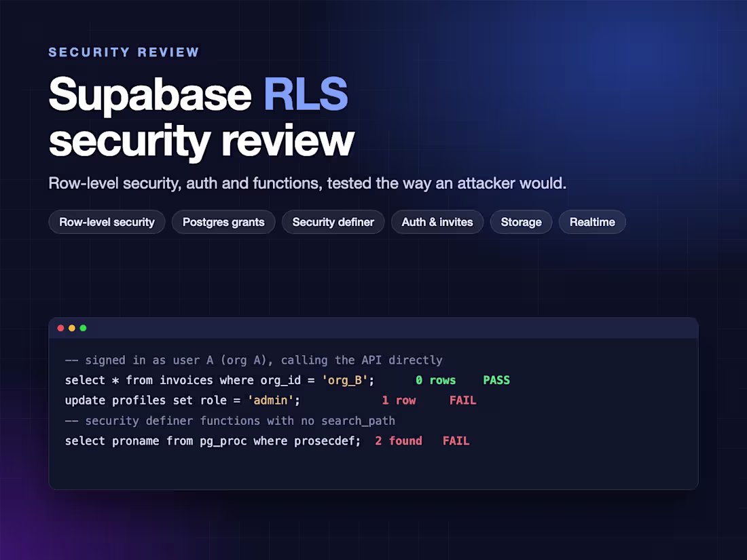The image size is (747, 560).
Task: Select the Storage pill
Action: pos(521,222)
